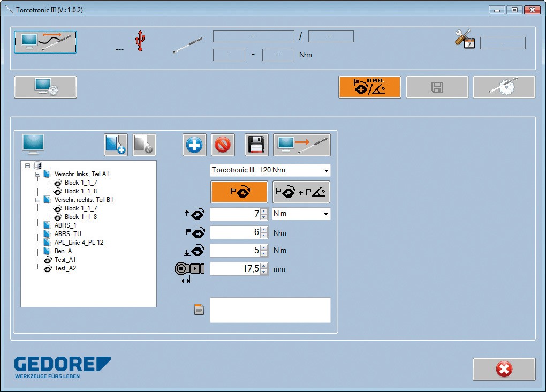Select torque-only mode toggle button
Screen dimensions: 546x392
pos(239,192)
